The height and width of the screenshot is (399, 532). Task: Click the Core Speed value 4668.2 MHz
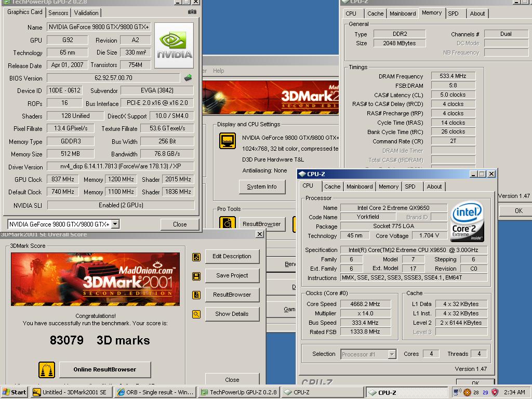[x=365, y=304]
